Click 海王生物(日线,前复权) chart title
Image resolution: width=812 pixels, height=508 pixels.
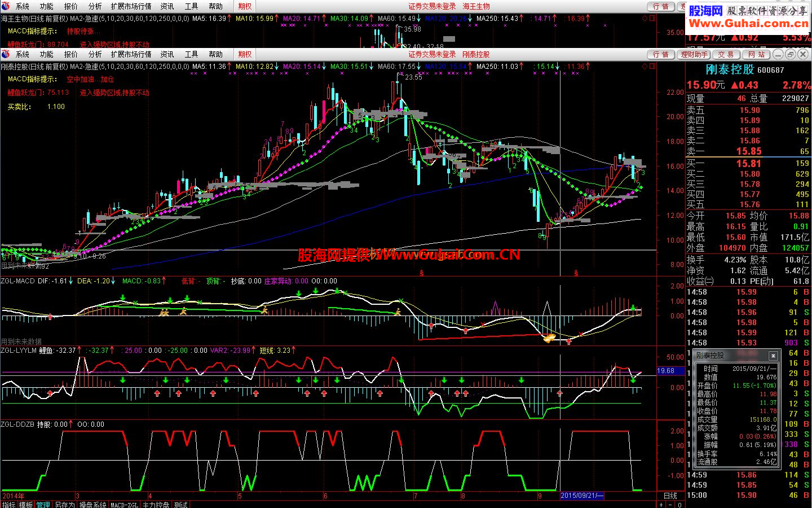tap(34, 18)
